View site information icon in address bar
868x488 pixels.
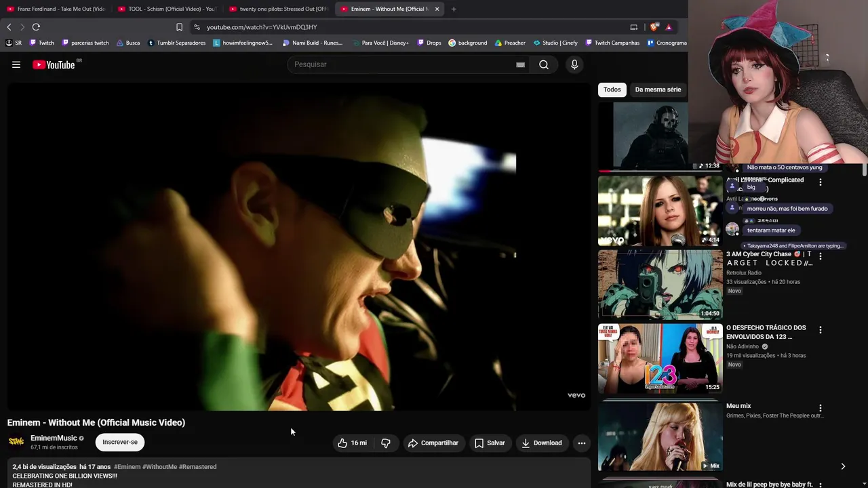197,27
